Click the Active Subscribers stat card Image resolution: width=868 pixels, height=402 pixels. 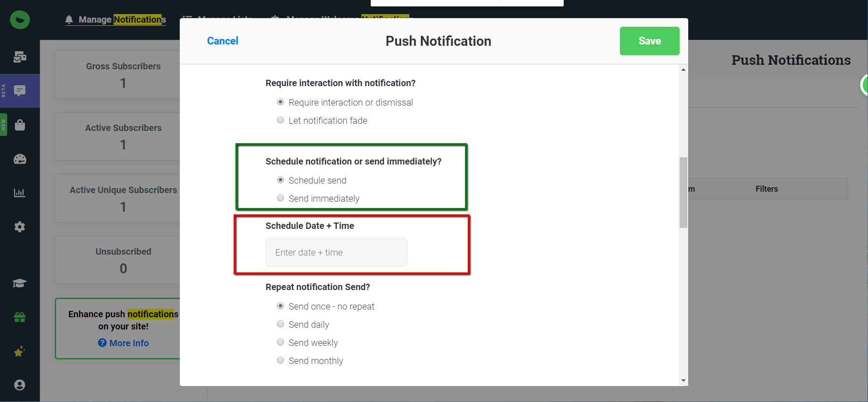(x=118, y=136)
